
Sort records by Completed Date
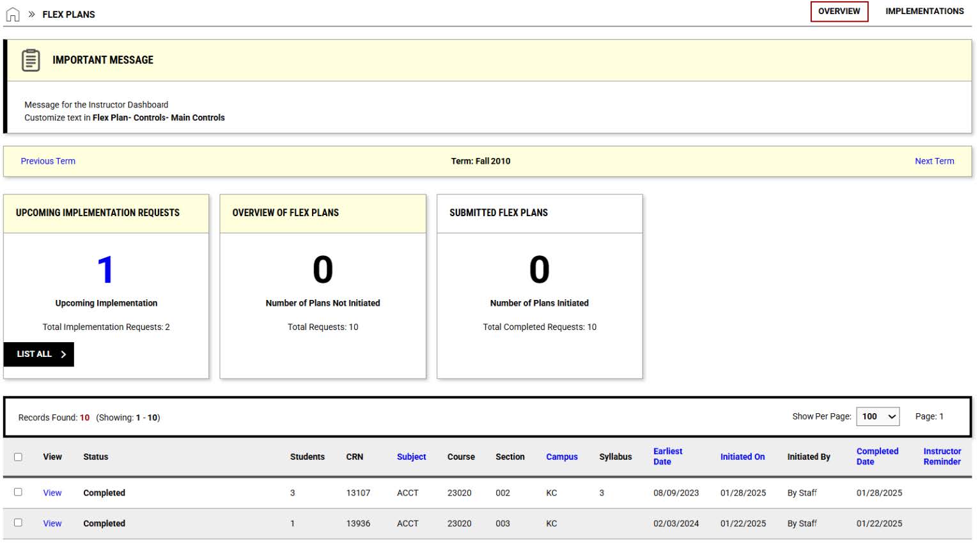pyautogui.click(x=877, y=455)
